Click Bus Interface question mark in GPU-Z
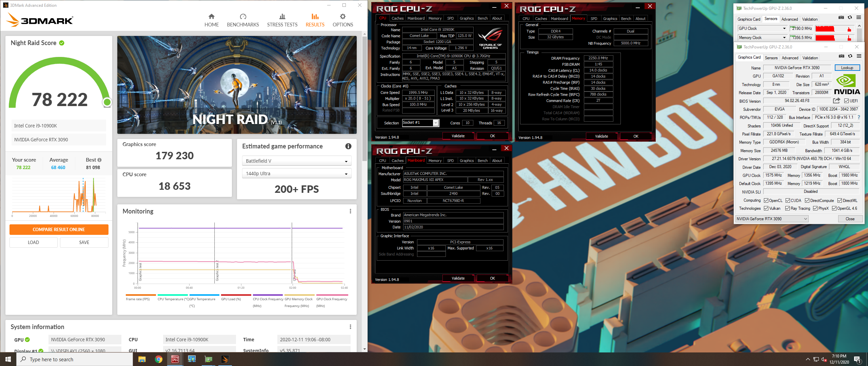The height and width of the screenshot is (366, 868). pos(859,117)
